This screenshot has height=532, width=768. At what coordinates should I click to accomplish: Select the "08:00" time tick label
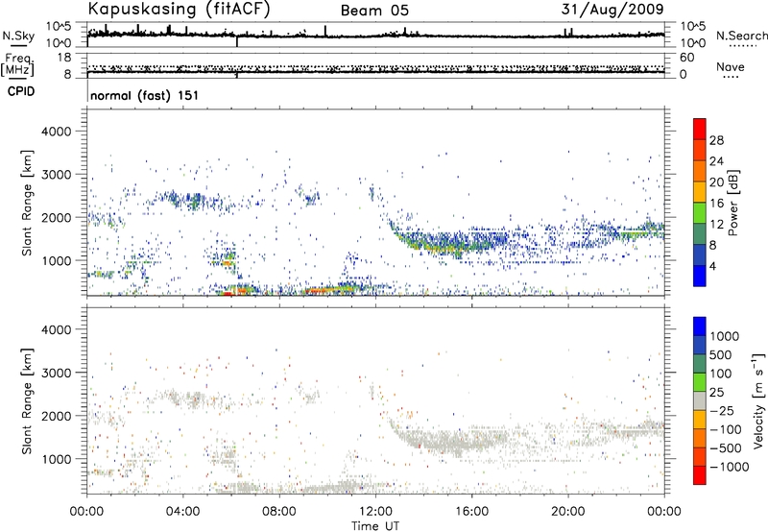coord(278,512)
